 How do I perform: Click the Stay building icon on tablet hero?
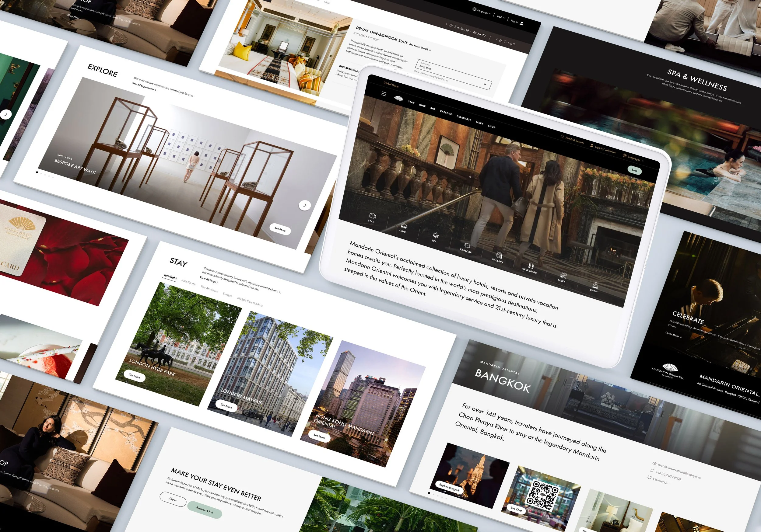tap(373, 216)
